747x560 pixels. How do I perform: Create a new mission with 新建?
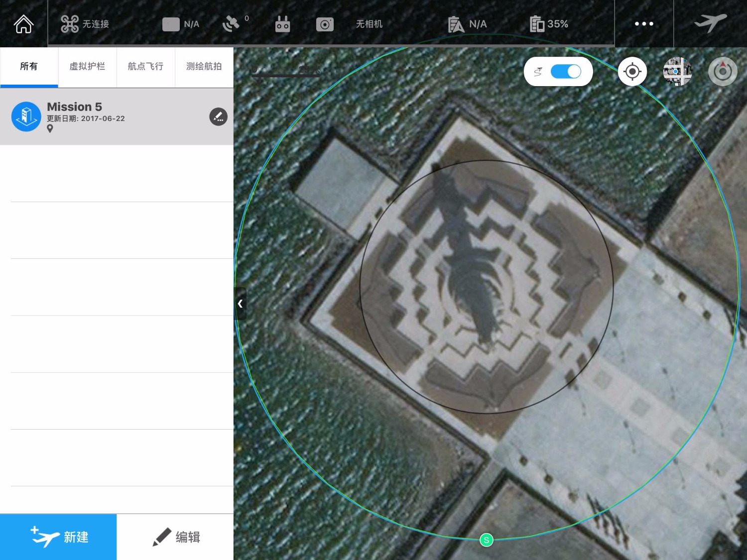point(58,537)
